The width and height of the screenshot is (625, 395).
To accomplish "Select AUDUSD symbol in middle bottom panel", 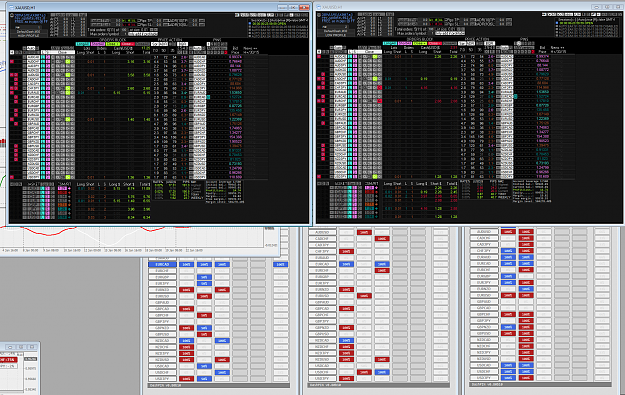I will click(x=322, y=232).
